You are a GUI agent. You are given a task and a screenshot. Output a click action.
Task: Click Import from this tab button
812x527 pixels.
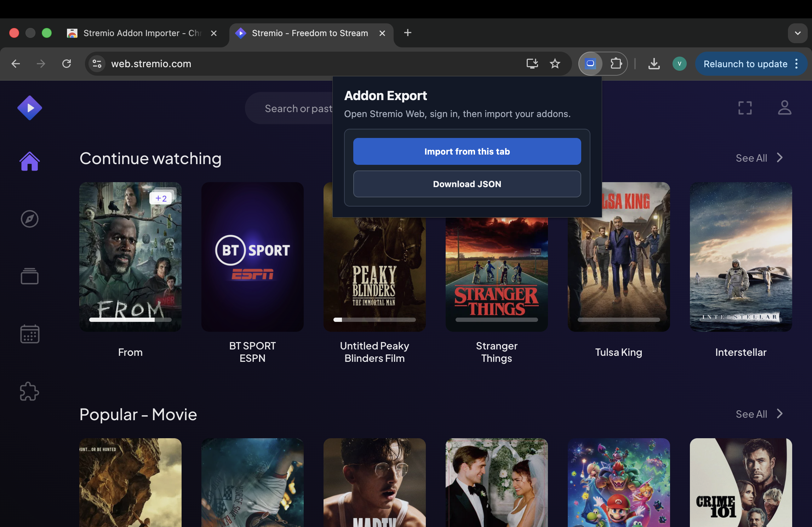467,151
